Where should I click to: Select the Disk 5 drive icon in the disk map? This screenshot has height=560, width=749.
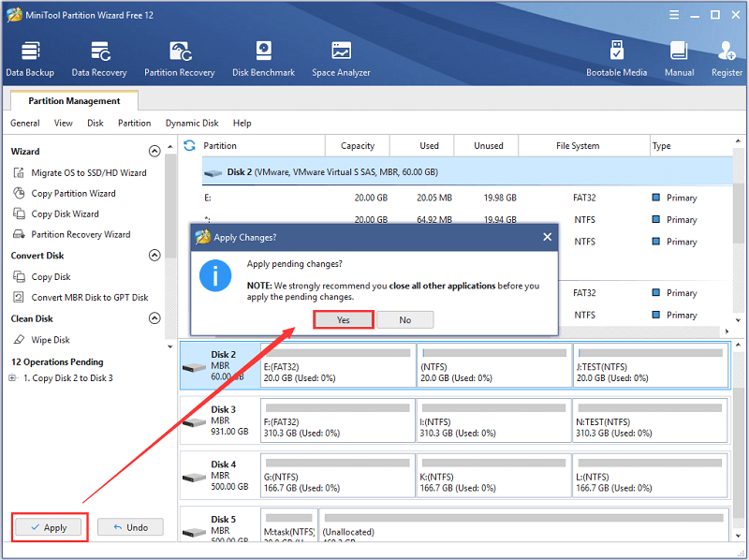(194, 532)
